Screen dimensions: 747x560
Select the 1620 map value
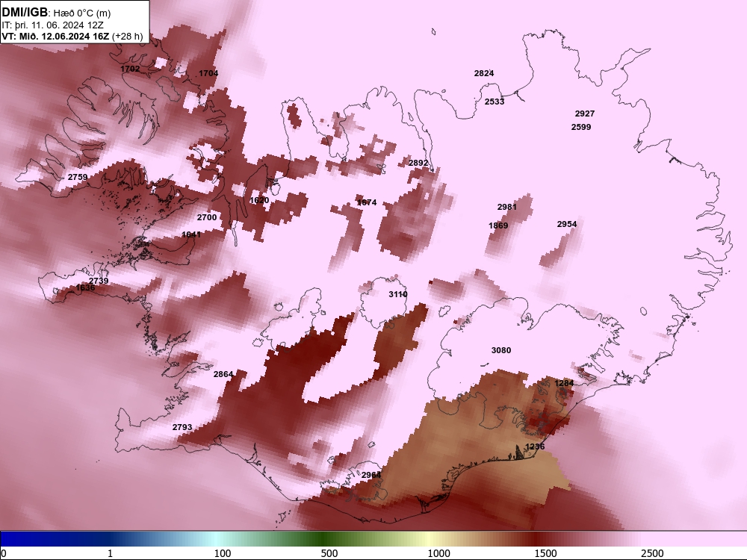[x=260, y=200]
